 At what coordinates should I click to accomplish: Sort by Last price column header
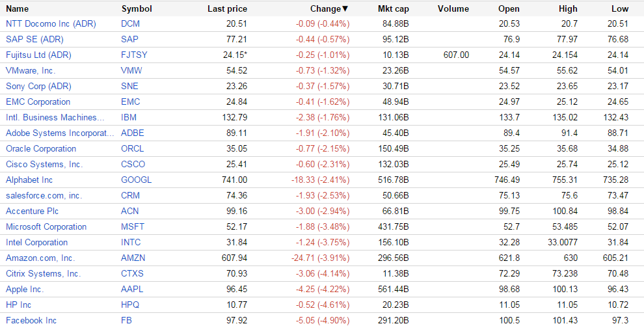tap(227, 9)
